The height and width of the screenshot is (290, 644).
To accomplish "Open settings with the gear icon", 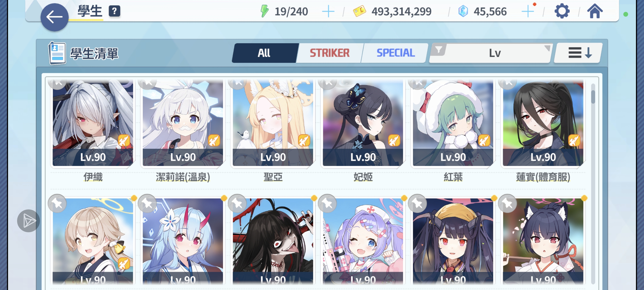I will [x=562, y=11].
